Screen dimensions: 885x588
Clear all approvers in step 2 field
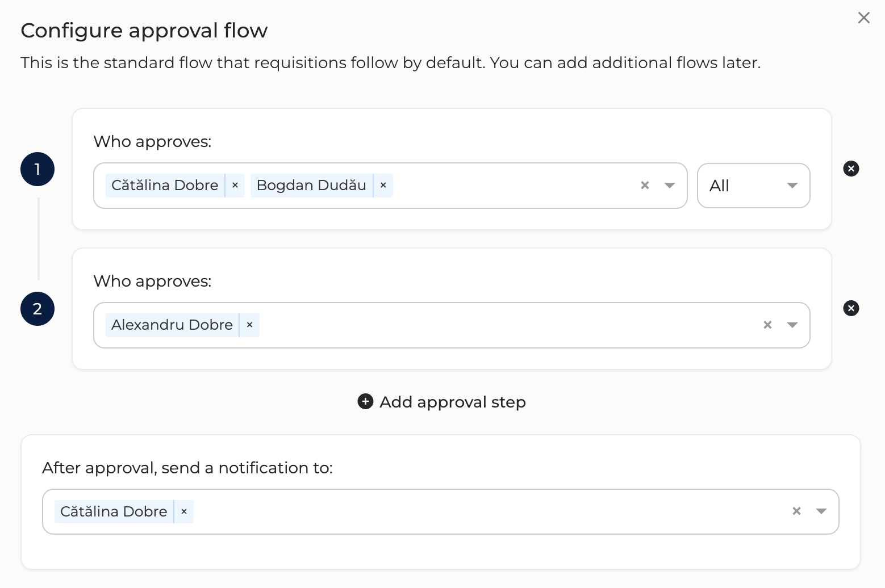[x=767, y=325]
